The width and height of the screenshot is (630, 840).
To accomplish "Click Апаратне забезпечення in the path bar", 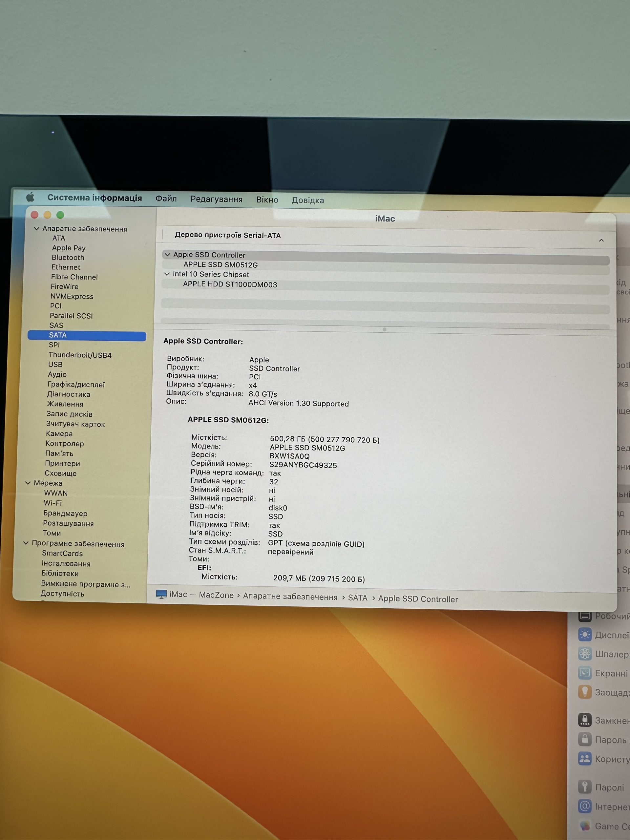I will (x=290, y=597).
